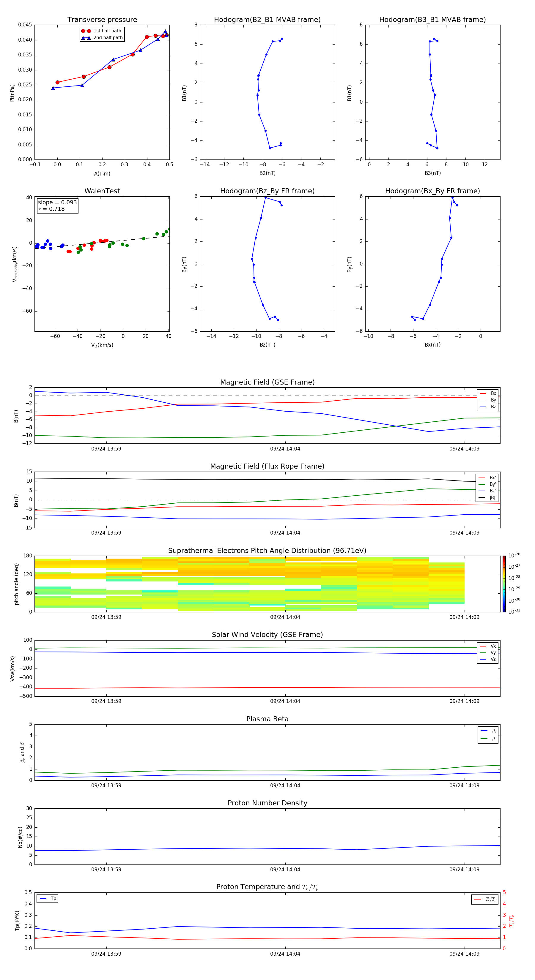Click the 'Pt(nPa)' y-axis label
This screenshot has width=535, height=980.
12,93
